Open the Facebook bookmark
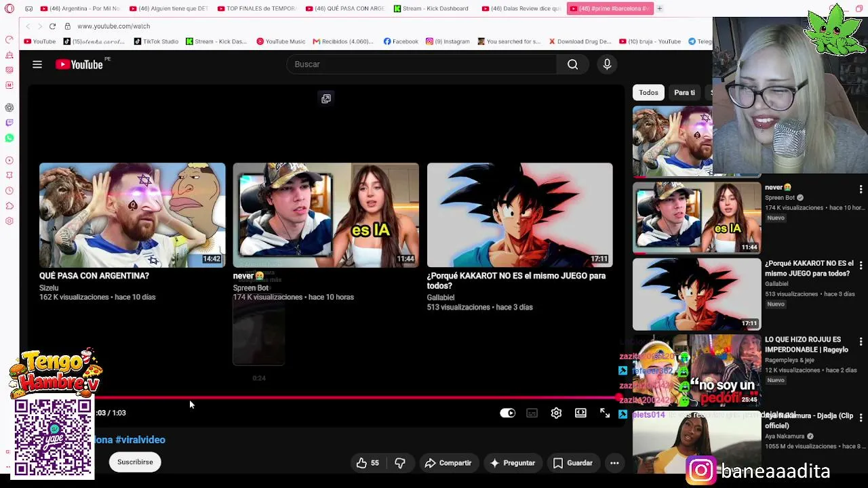Image resolution: width=868 pixels, height=488 pixels. point(401,41)
